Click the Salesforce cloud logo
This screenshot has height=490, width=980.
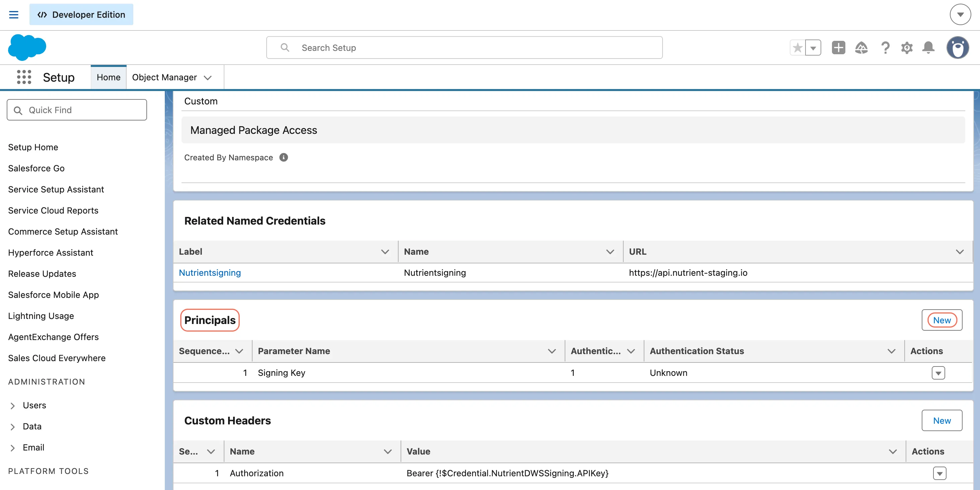[27, 48]
